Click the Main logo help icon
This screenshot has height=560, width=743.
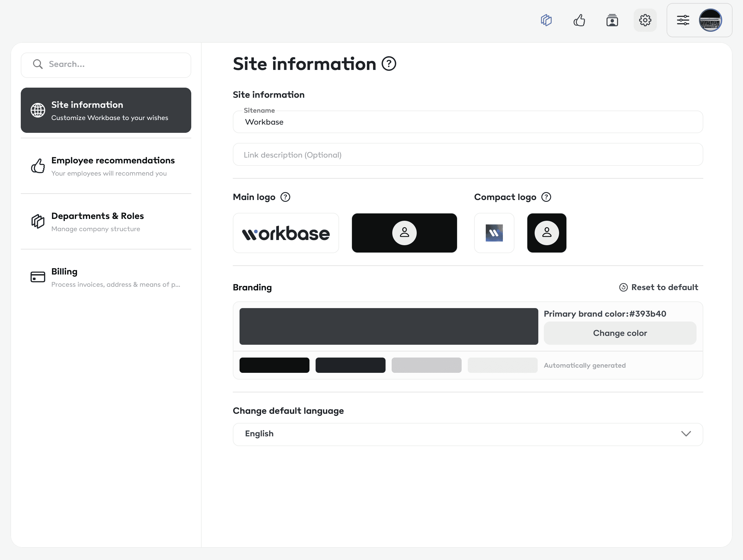coord(285,197)
